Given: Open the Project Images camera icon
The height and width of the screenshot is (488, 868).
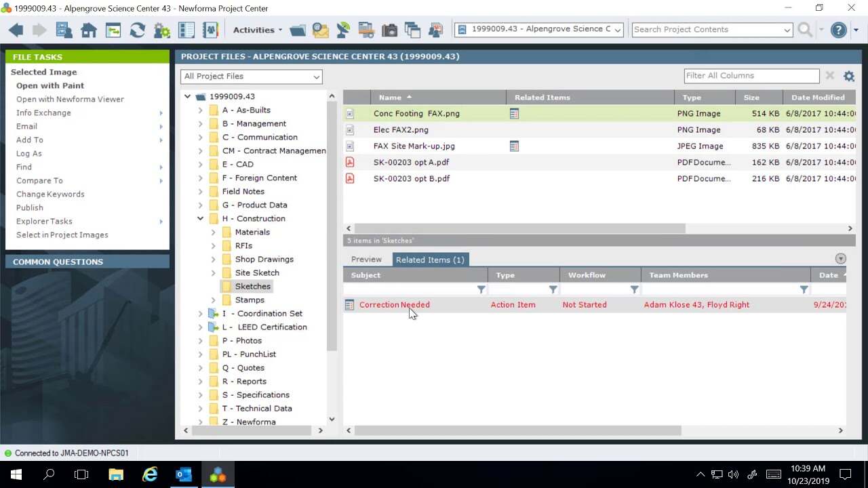Looking at the screenshot, I should (x=389, y=30).
